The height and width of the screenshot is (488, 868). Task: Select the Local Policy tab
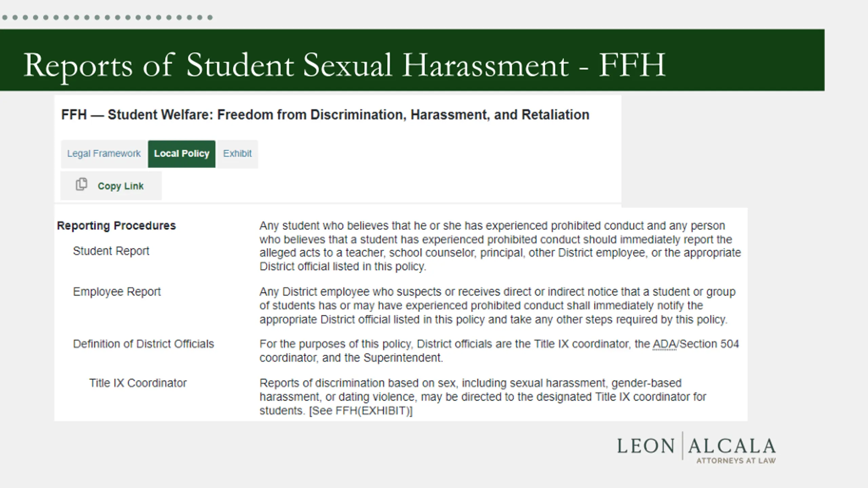tap(181, 154)
